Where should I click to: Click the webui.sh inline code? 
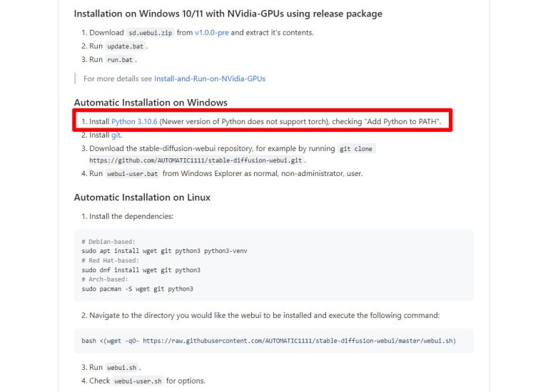point(121,367)
